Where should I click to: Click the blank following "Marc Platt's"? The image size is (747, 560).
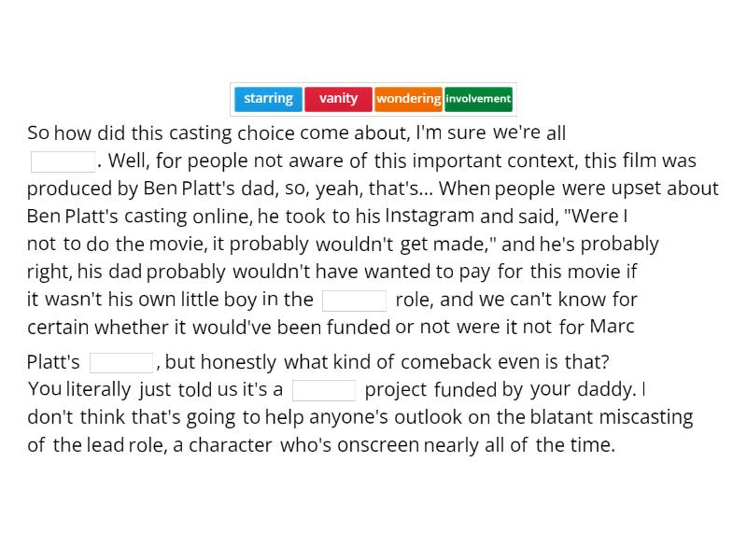pos(122,361)
